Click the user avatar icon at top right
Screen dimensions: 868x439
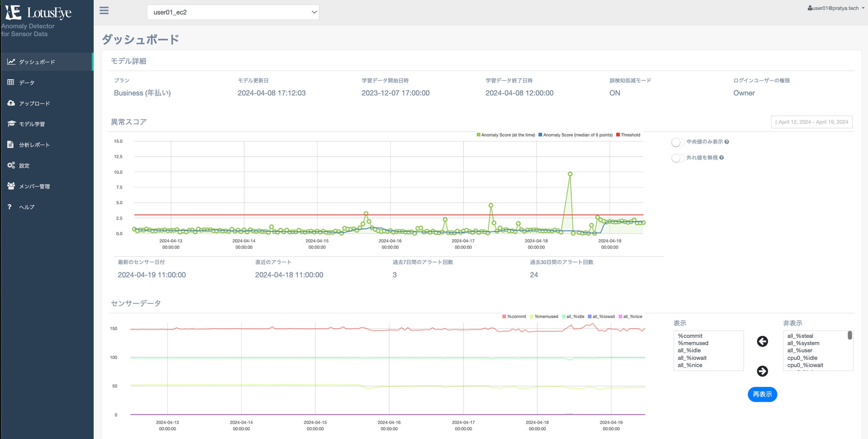(810, 8)
